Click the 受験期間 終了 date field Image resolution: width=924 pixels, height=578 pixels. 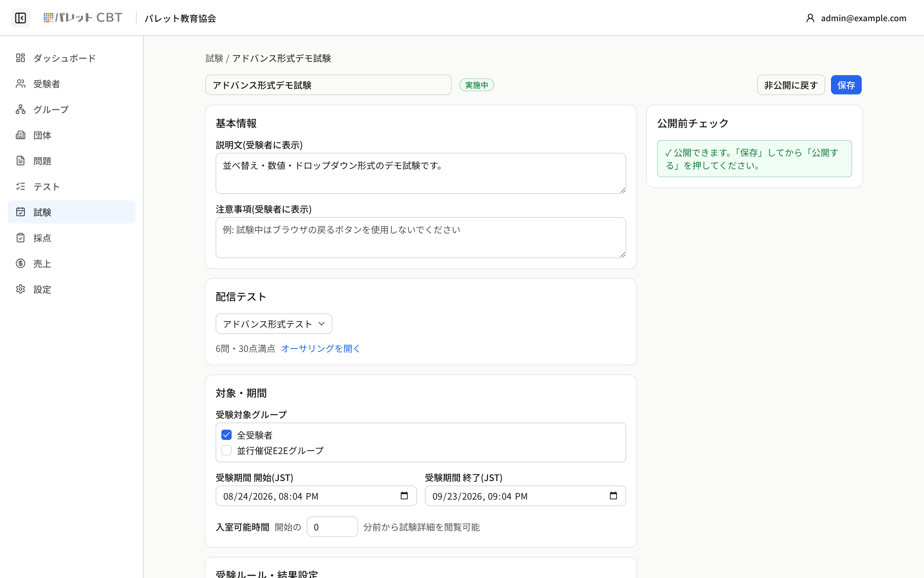525,496
